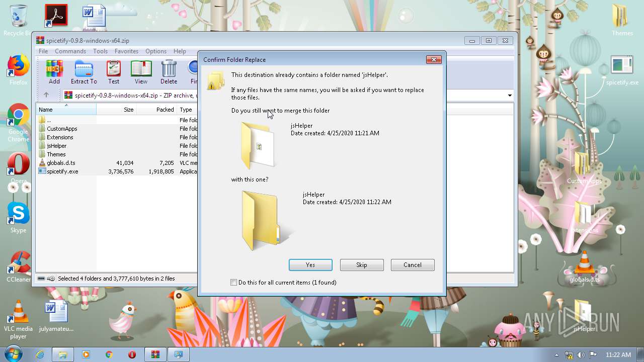Image resolution: width=644 pixels, height=362 pixels.
Task: Show hidden tray icons arrow
Action: [x=557, y=355]
